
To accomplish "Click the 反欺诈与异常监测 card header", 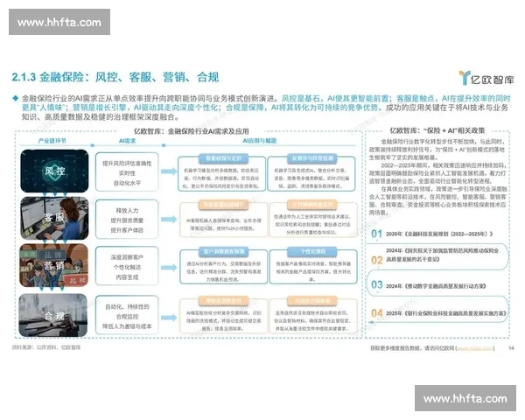I will coord(312,158).
